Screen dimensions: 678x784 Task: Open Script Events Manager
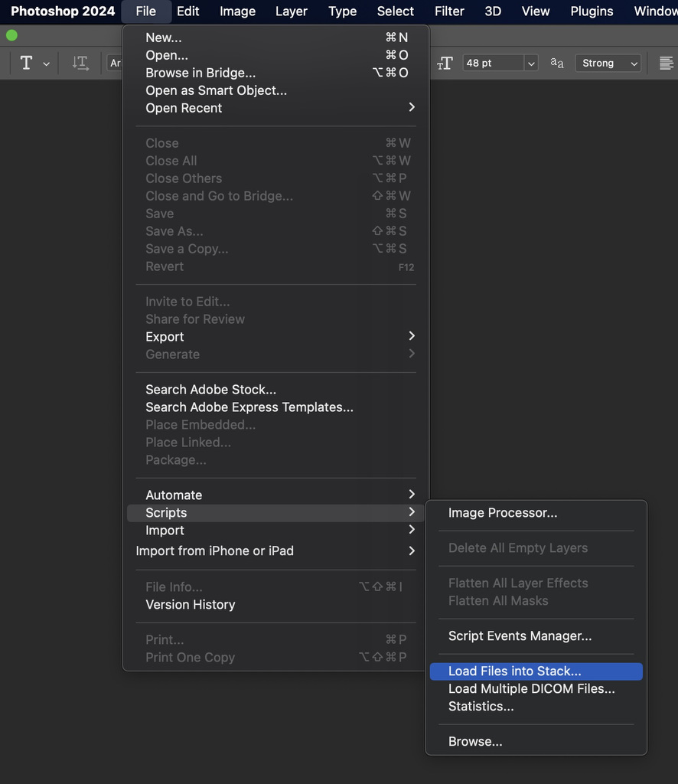(520, 636)
